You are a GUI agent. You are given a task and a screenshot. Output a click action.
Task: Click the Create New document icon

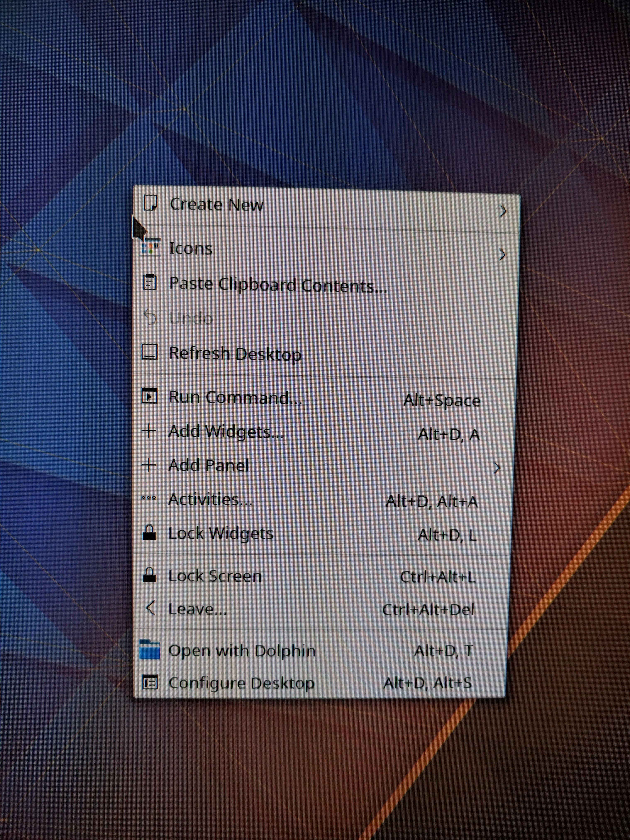coord(150,203)
